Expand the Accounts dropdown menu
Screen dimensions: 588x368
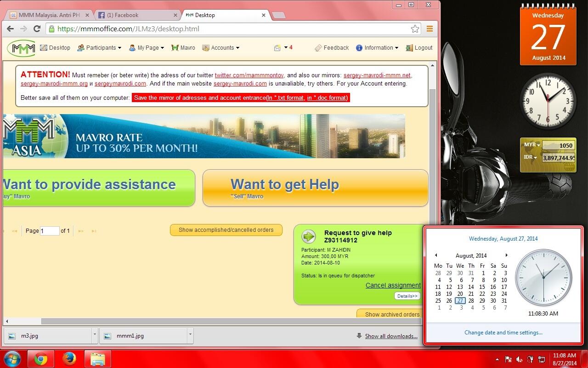(221, 48)
